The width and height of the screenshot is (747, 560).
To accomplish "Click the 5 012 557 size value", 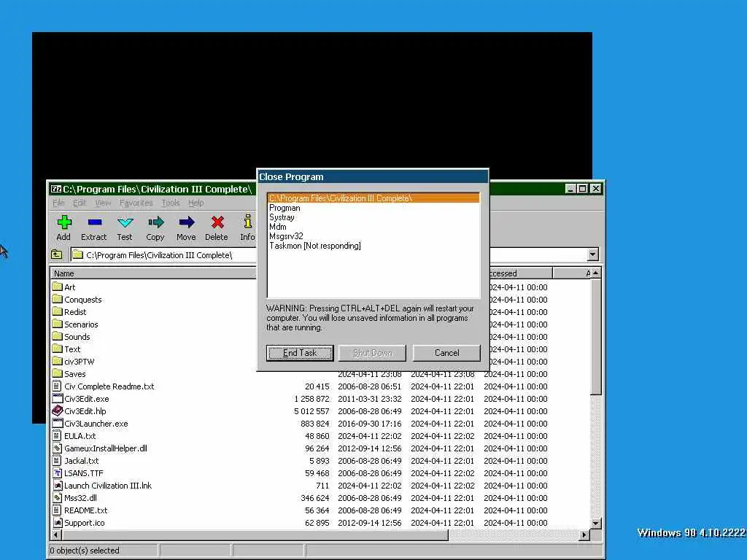I will (x=311, y=411).
